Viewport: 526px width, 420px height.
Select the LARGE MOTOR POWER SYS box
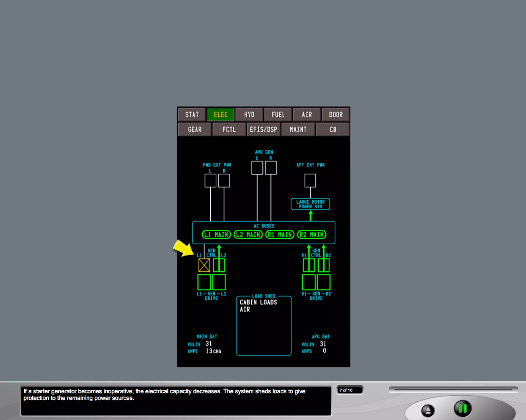coord(310,204)
